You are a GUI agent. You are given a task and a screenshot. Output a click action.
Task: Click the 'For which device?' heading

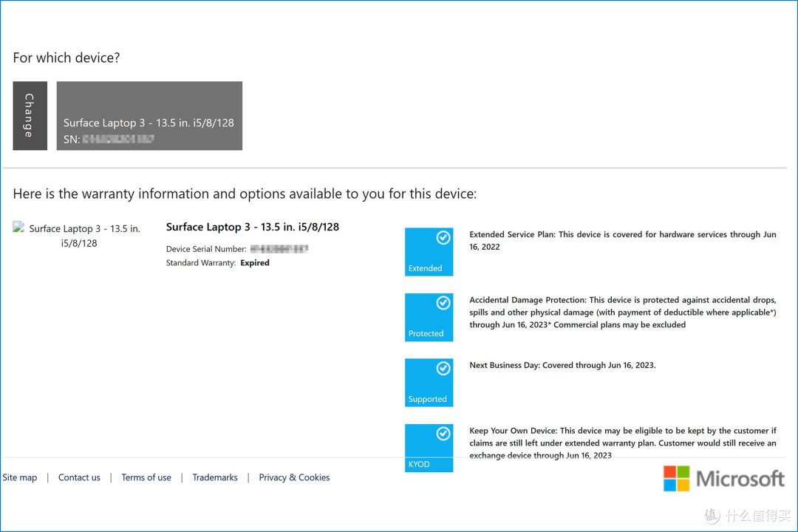coord(66,58)
